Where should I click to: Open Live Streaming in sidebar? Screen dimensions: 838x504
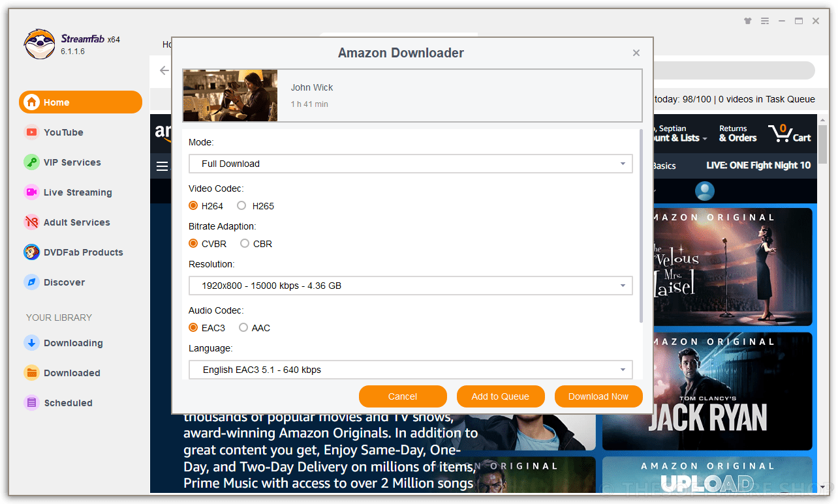tap(78, 192)
